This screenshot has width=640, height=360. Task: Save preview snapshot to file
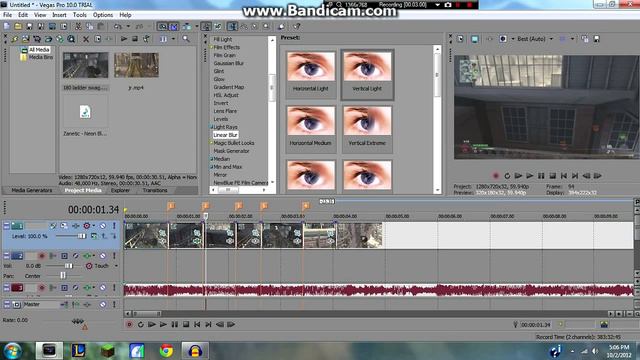click(596, 39)
